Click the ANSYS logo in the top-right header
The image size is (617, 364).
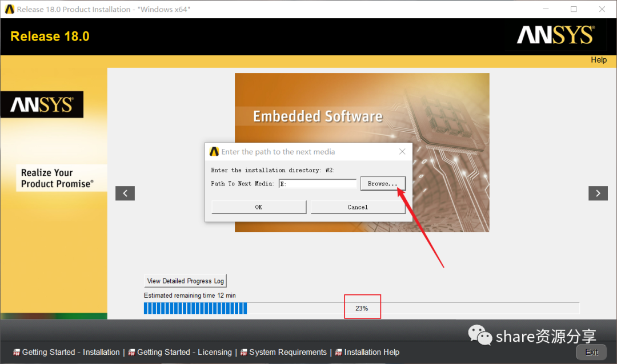click(x=556, y=35)
